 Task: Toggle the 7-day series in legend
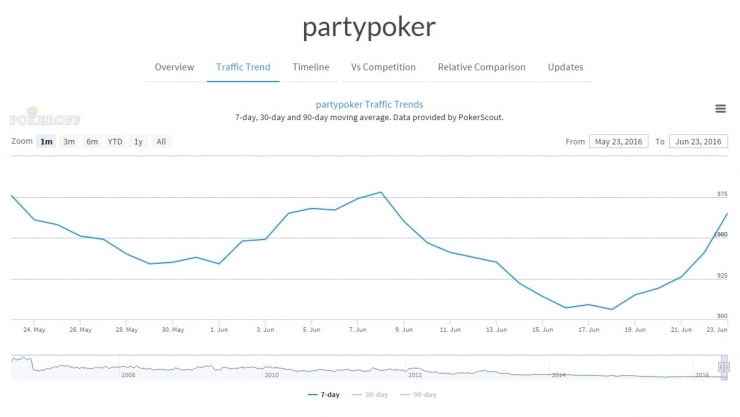pyautogui.click(x=324, y=394)
